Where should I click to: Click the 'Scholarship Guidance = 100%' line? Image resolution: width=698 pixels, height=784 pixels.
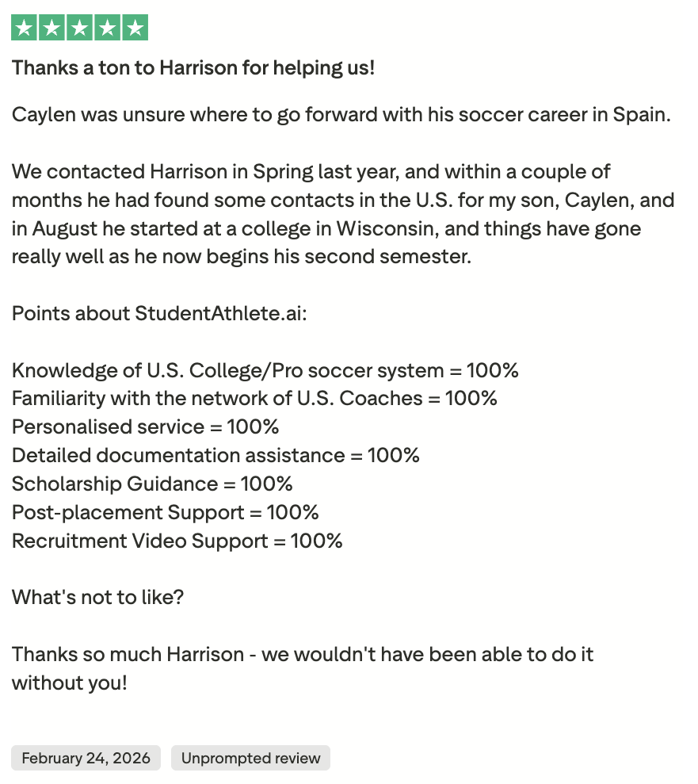[152, 484]
